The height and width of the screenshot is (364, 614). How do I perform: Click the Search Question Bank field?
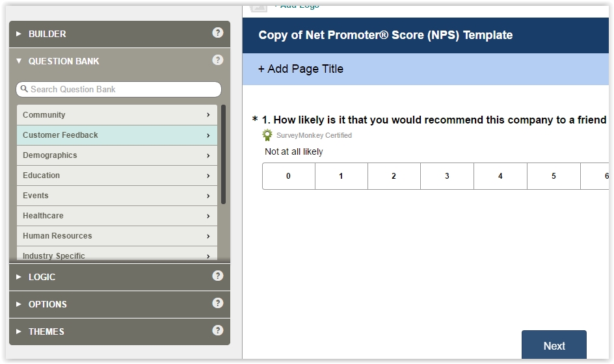coord(124,89)
